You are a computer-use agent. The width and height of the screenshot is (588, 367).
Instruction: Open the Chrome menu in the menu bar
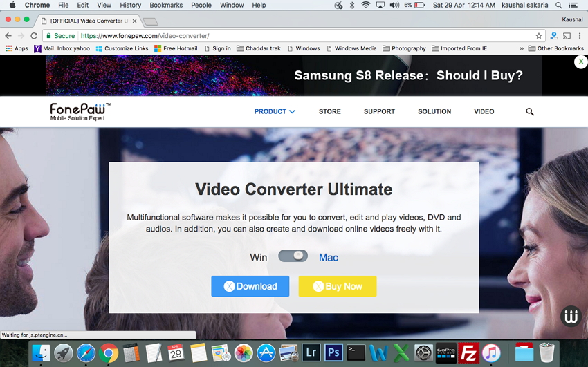[37, 6]
